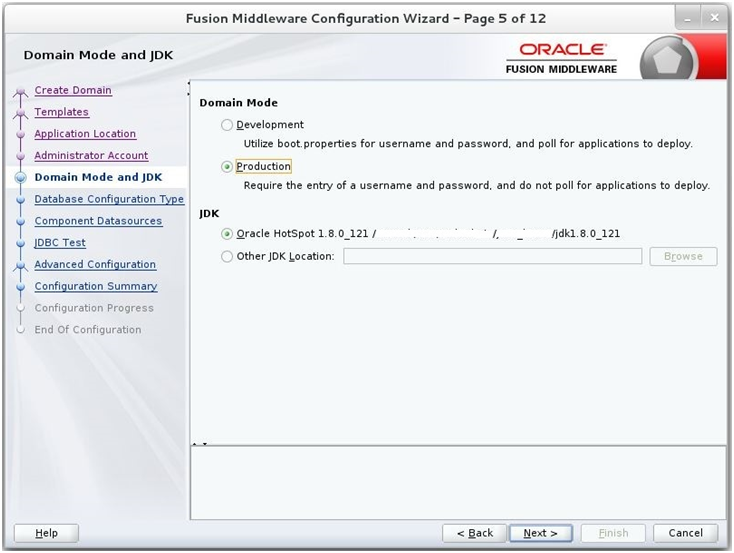Click the Advanced Configuration step marker icon
734x553 pixels.
20,266
